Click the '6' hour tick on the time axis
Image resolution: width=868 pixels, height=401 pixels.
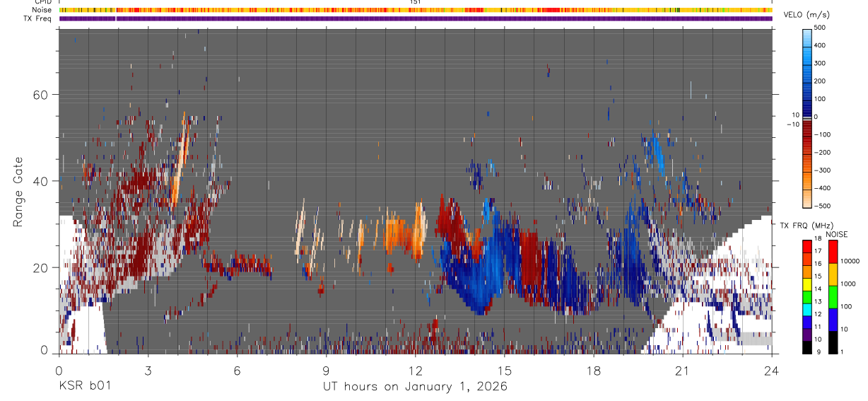click(237, 370)
